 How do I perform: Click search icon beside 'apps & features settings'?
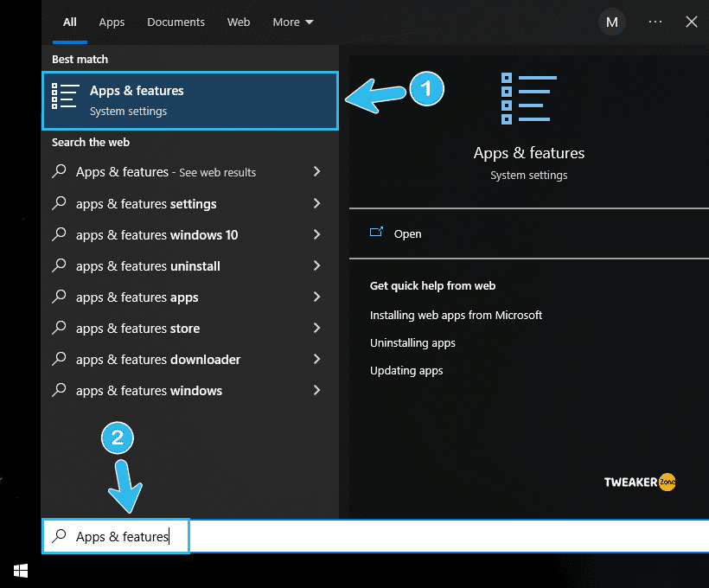click(x=60, y=203)
